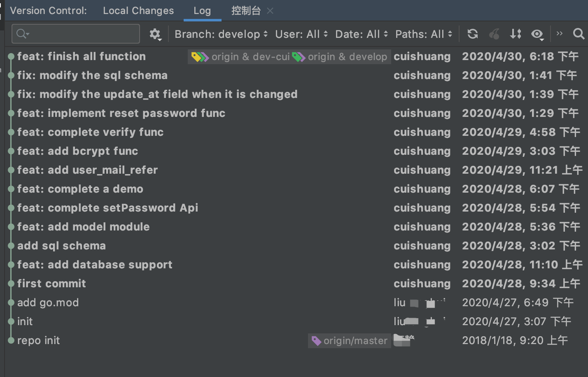Viewport: 588px width, 377px height.
Task: Click the origin & dev-cui branch tag
Action: tap(241, 57)
